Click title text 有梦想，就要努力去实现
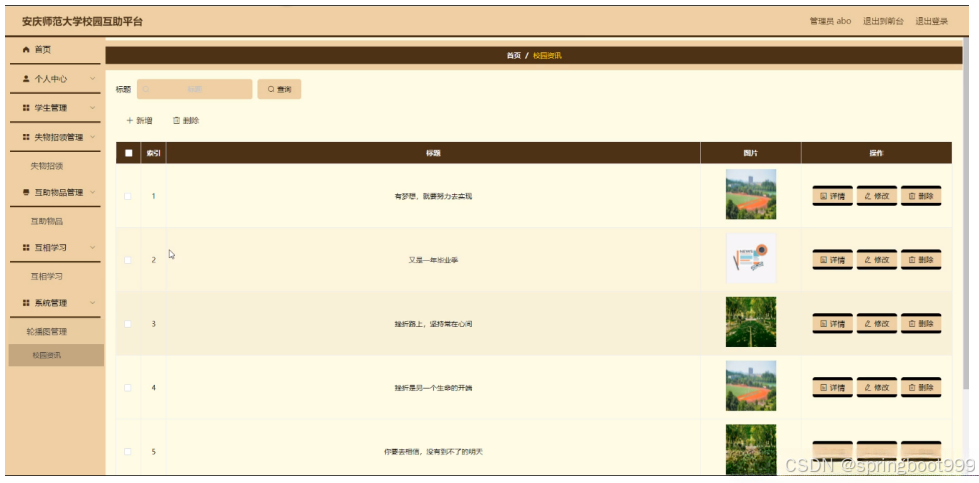The width and height of the screenshot is (979, 483). click(433, 196)
